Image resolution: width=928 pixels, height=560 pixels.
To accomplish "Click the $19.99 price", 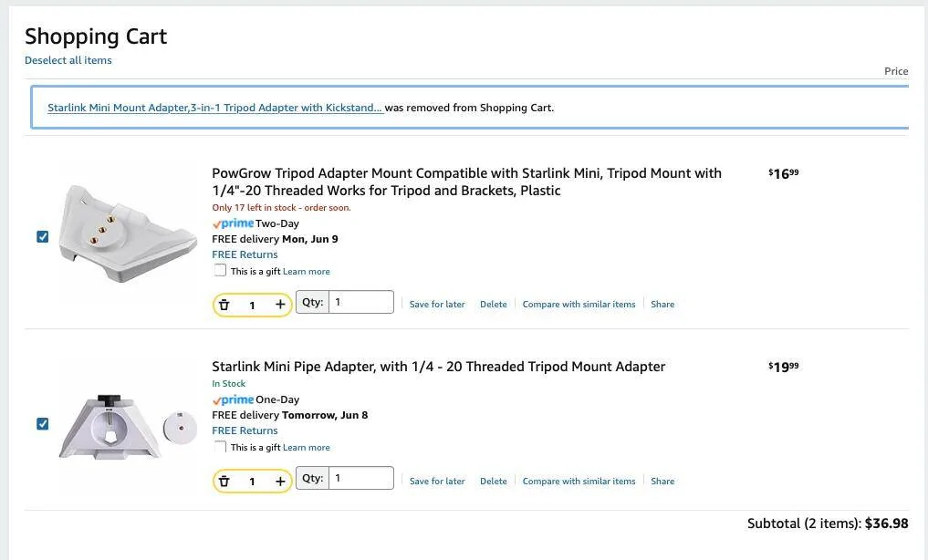I will pyautogui.click(x=784, y=368).
